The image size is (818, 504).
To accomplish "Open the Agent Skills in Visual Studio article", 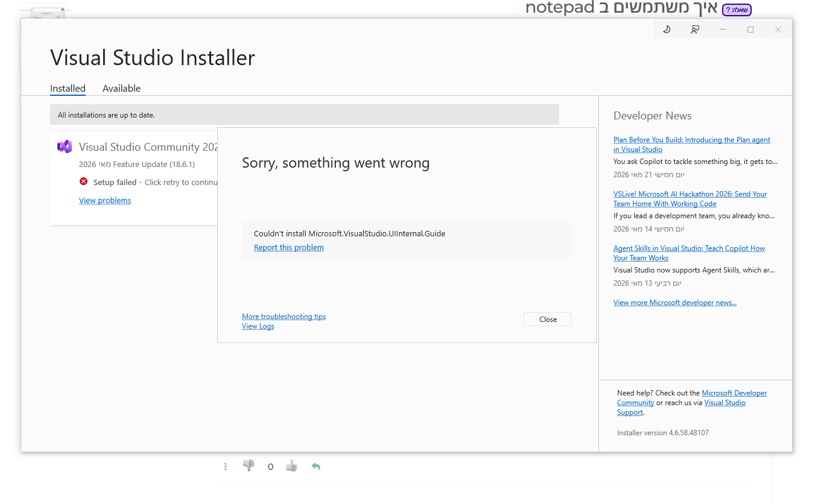I will [689, 253].
